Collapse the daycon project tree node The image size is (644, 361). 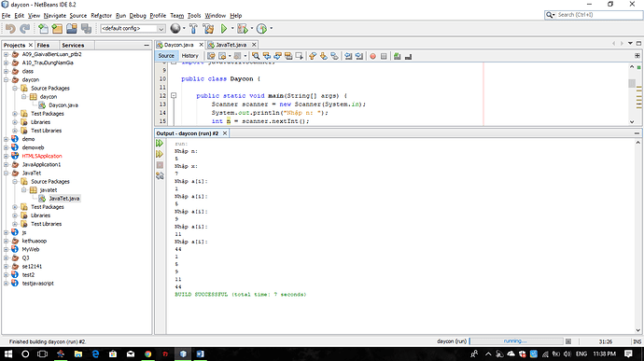click(x=6, y=79)
